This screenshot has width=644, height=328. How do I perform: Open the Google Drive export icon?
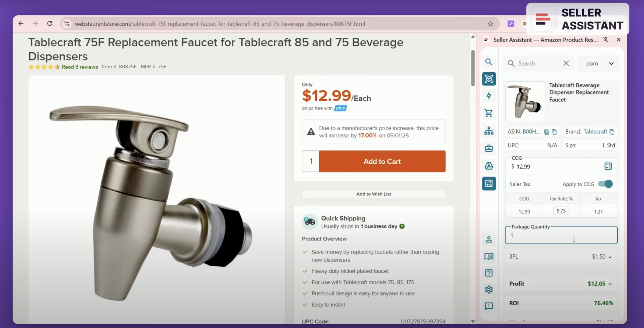pos(489,166)
